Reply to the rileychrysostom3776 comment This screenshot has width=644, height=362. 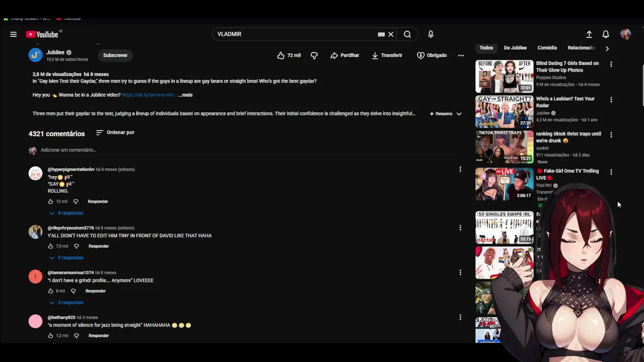(99, 246)
